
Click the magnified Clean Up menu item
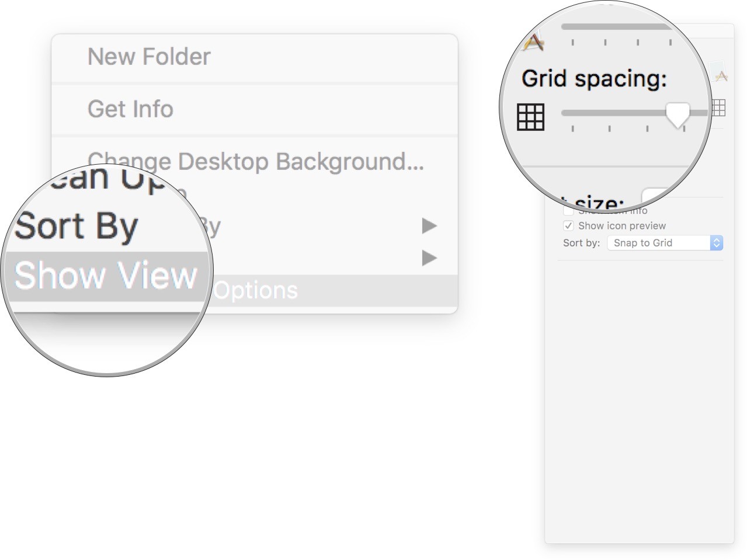105,178
